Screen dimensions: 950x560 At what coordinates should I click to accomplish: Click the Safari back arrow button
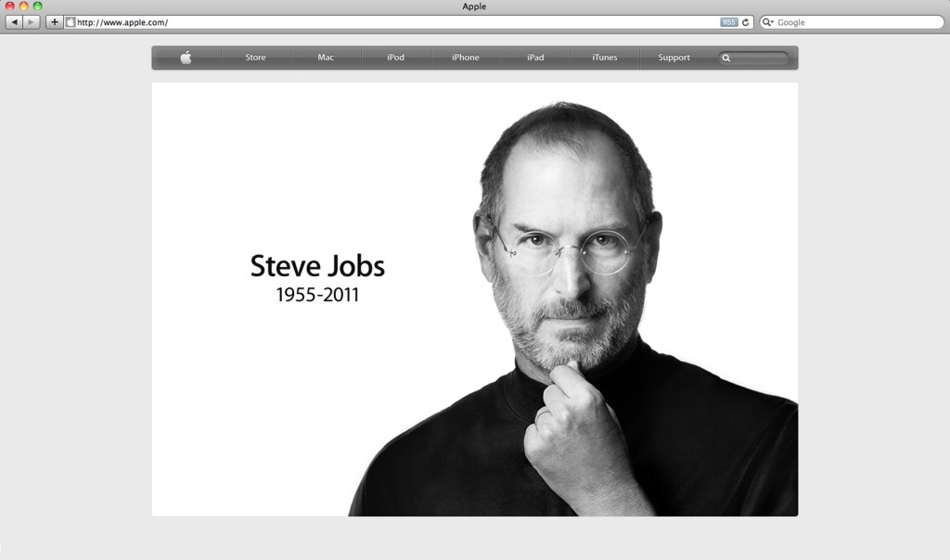point(14,22)
